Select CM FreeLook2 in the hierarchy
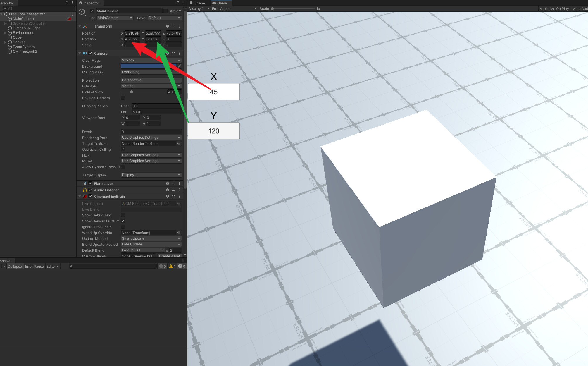This screenshot has width=588, height=366. (x=25, y=51)
